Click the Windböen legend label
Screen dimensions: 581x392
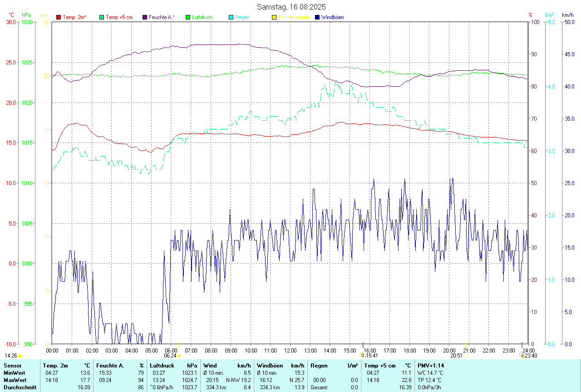pyautogui.click(x=332, y=17)
